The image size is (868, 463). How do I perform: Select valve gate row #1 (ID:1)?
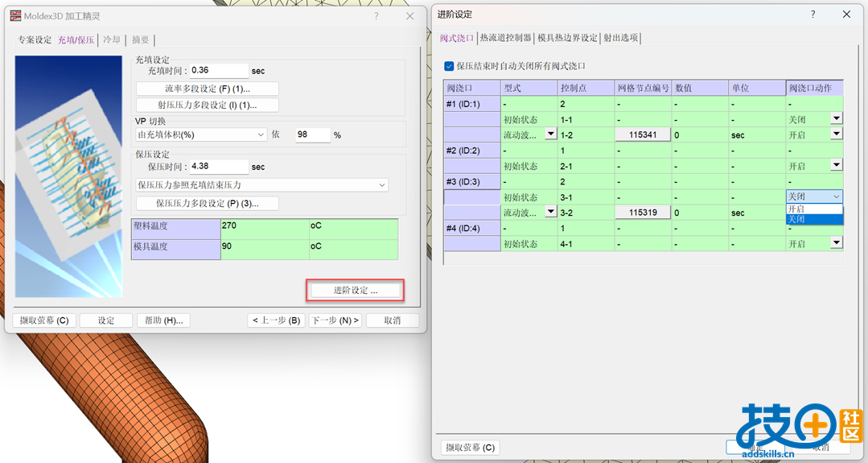click(x=472, y=104)
